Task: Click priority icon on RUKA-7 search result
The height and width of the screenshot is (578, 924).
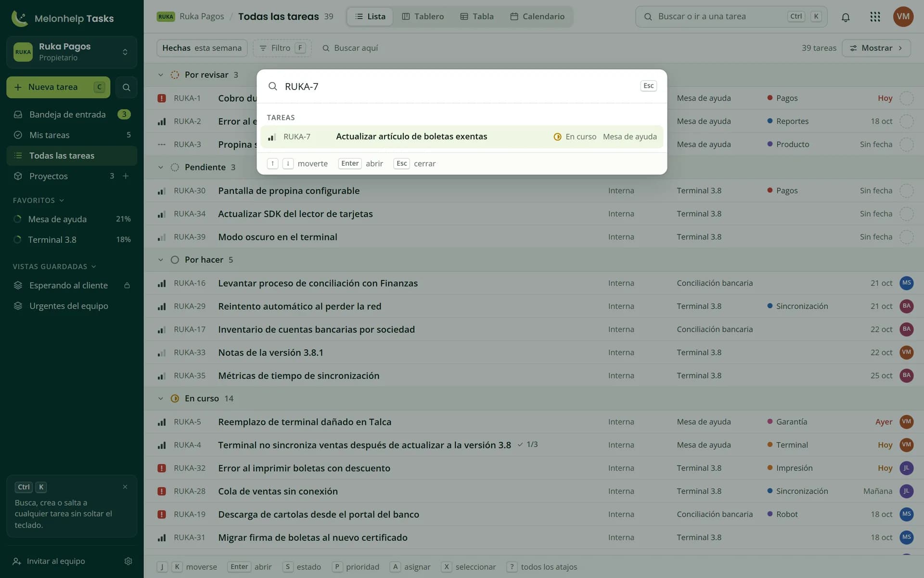Action: (x=271, y=137)
